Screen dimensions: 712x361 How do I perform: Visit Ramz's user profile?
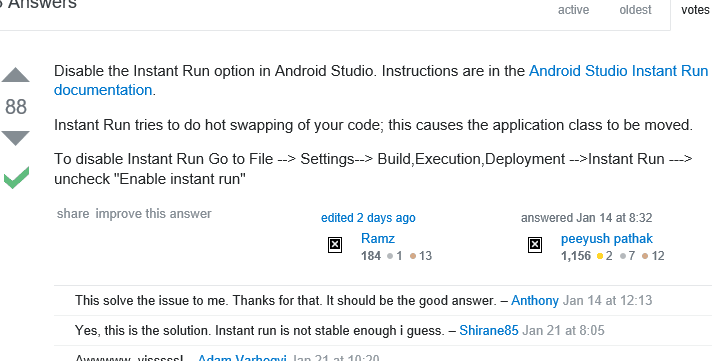[378, 238]
